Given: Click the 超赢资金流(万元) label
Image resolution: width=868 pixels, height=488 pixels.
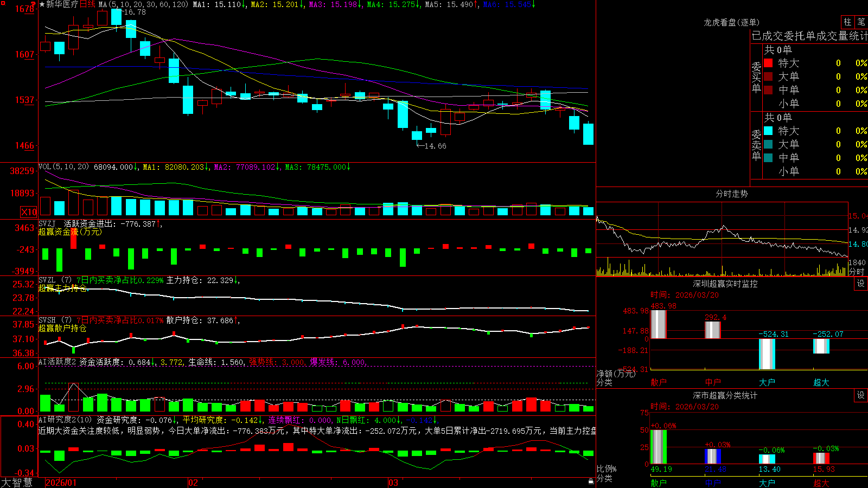Looking at the screenshot, I should [70, 232].
